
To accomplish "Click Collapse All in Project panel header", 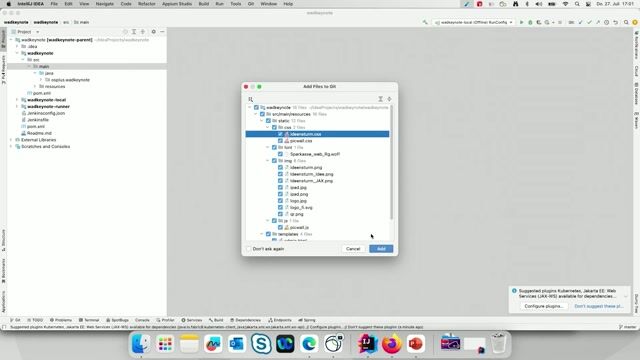I will (x=142, y=31).
